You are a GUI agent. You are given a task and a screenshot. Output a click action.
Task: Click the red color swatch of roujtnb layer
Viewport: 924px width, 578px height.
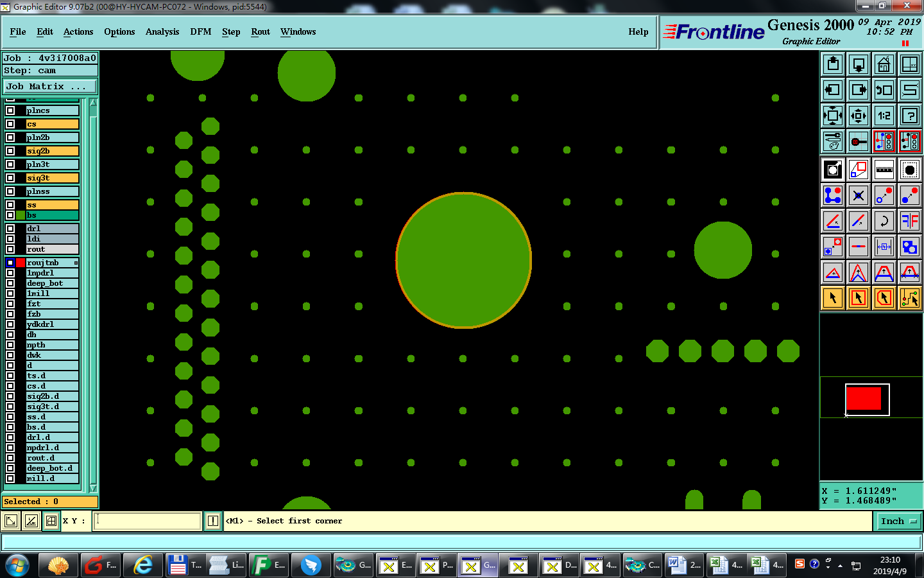pos(21,263)
